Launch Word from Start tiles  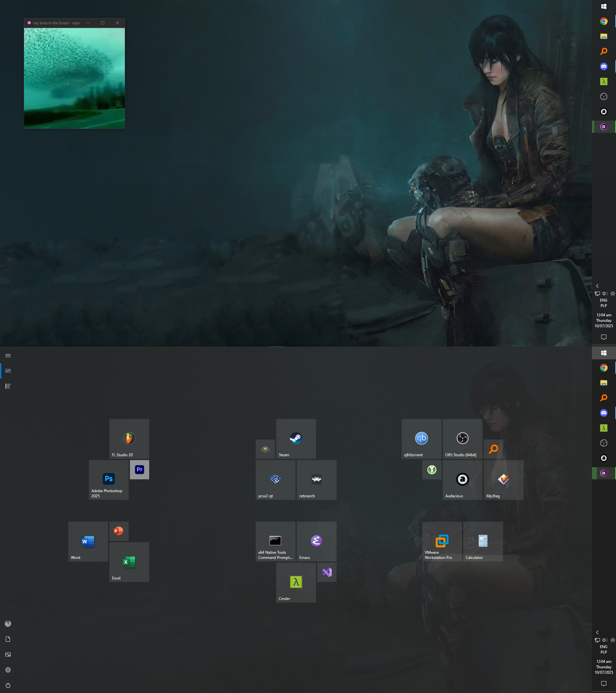(x=88, y=542)
